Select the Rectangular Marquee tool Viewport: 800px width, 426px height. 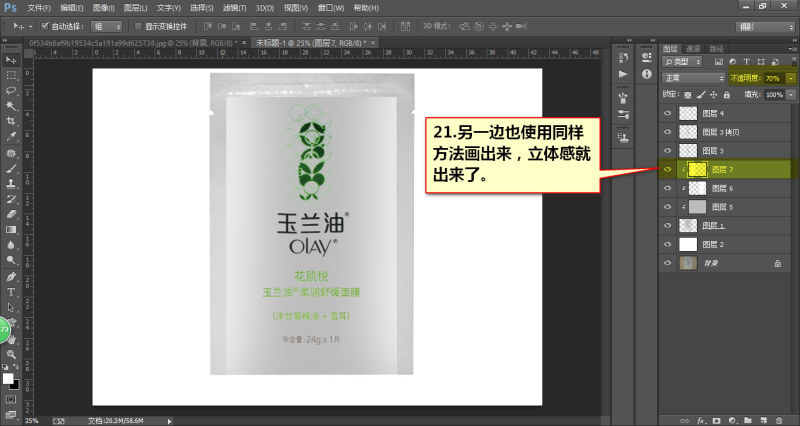11,75
